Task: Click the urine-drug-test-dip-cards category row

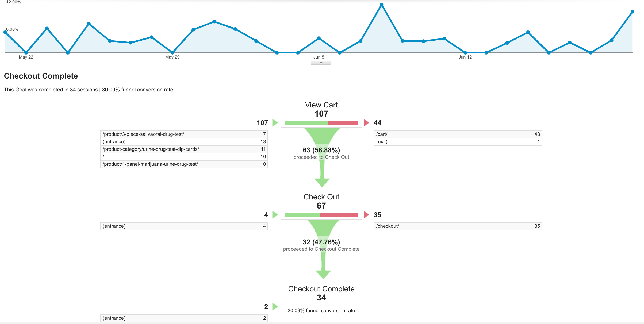Action: [x=184, y=149]
